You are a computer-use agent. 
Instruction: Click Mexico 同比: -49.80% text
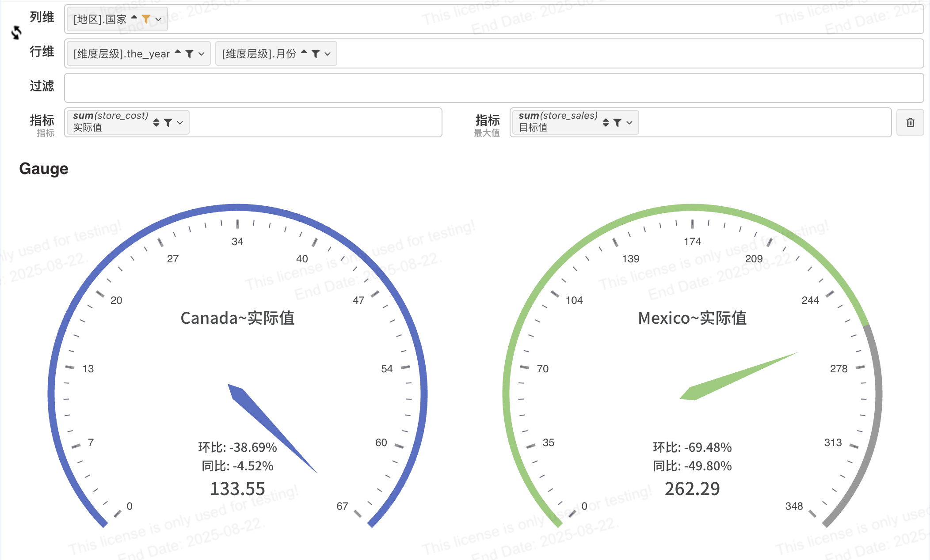pyautogui.click(x=692, y=466)
